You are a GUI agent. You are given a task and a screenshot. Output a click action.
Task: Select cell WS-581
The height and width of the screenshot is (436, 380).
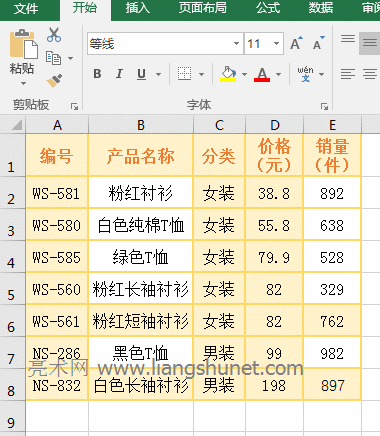point(57,193)
